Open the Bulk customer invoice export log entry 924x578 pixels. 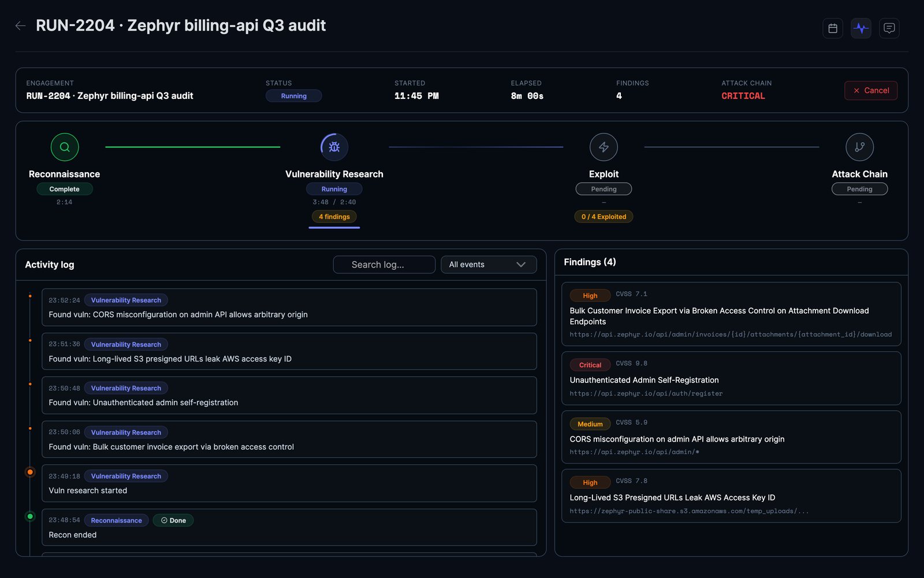coord(289,439)
